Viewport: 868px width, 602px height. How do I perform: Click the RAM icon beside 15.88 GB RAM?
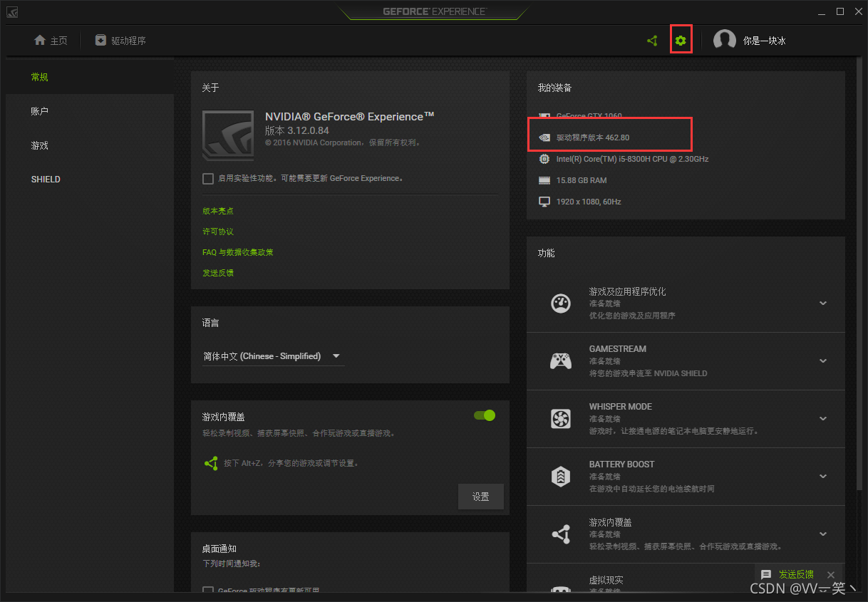coord(544,180)
